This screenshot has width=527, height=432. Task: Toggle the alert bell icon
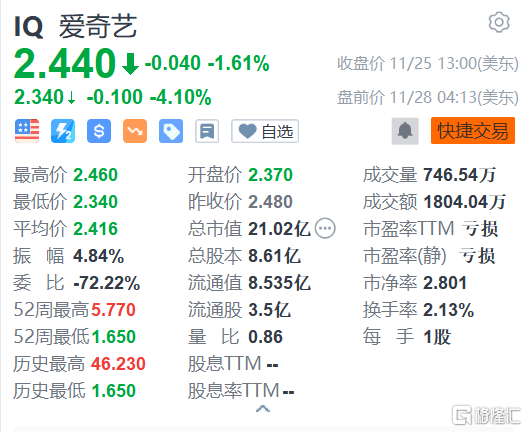405,131
